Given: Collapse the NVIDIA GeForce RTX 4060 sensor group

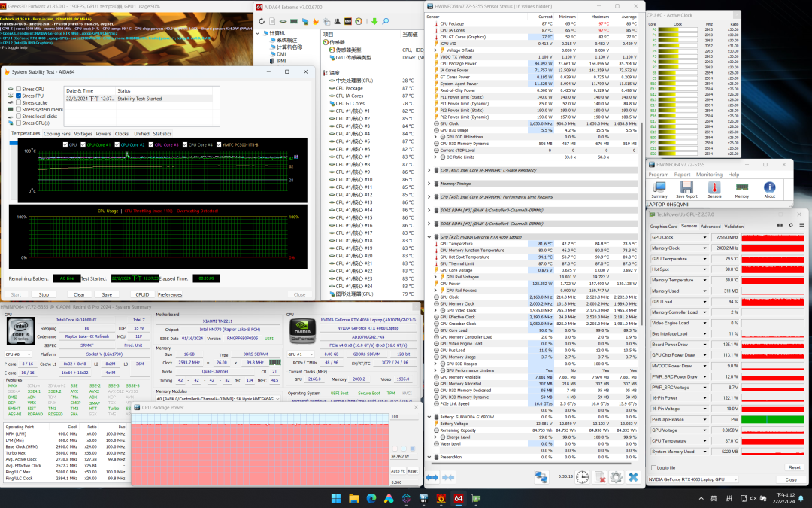Looking at the screenshot, I should 429,237.
